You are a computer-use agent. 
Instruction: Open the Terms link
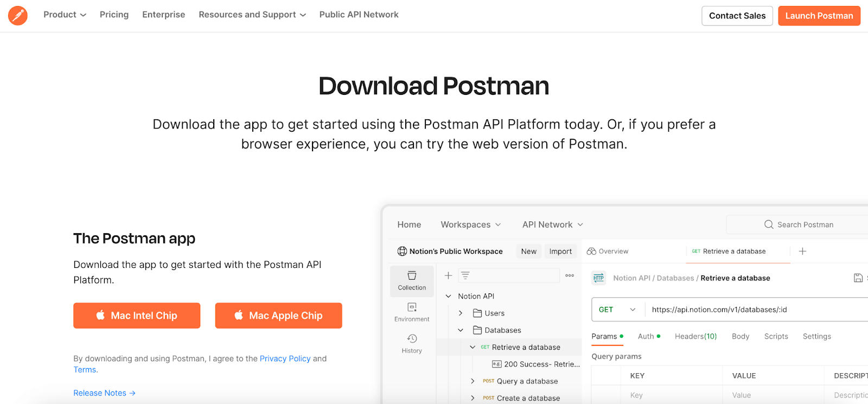[x=85, y=370]
